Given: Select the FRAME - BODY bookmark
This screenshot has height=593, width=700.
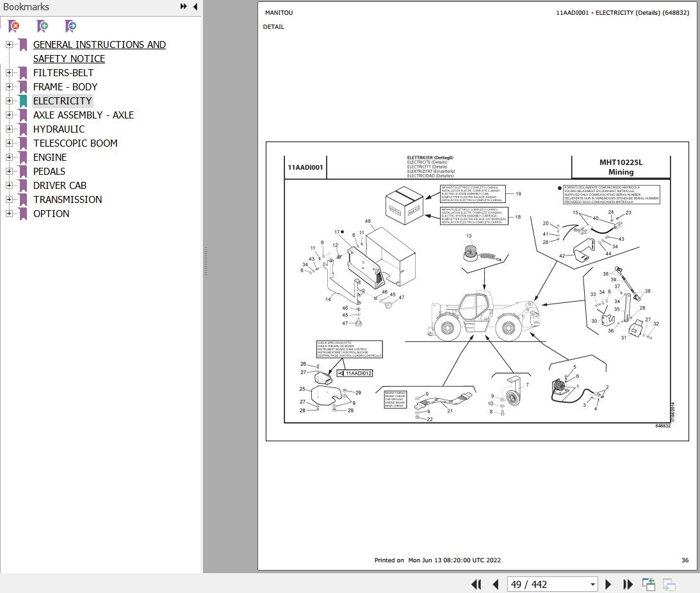Looking at the screenshot, I should (x=65, y=86).
